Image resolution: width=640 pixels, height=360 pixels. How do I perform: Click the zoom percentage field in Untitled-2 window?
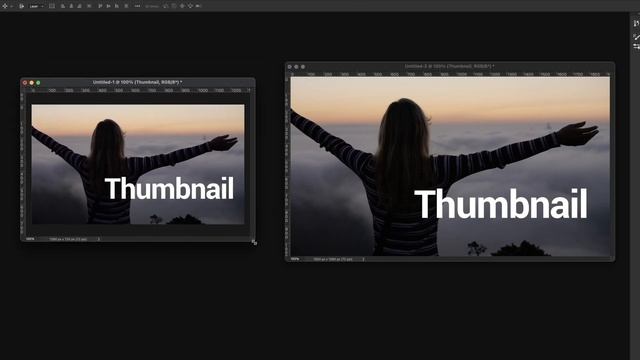pyautogui.click(x=295, y=259)
